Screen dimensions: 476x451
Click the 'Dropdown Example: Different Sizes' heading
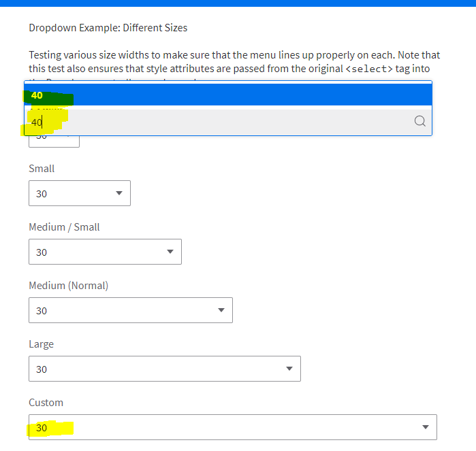coord(108,28)
